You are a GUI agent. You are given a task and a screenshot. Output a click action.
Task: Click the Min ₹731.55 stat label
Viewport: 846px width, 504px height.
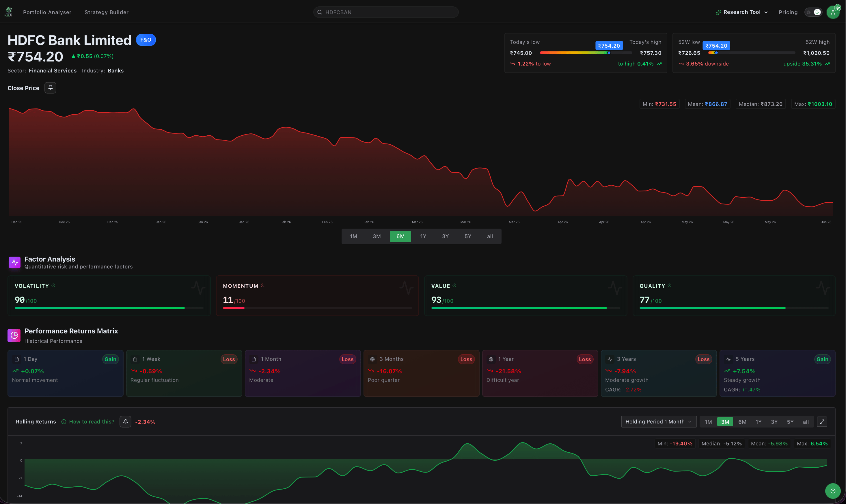pos(659,104)
